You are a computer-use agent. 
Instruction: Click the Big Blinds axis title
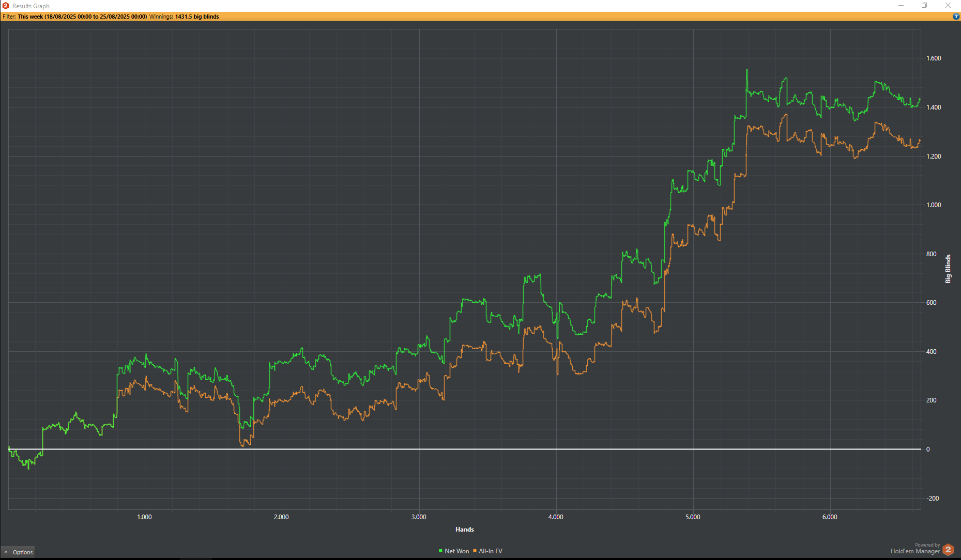[x=948, y=269]
